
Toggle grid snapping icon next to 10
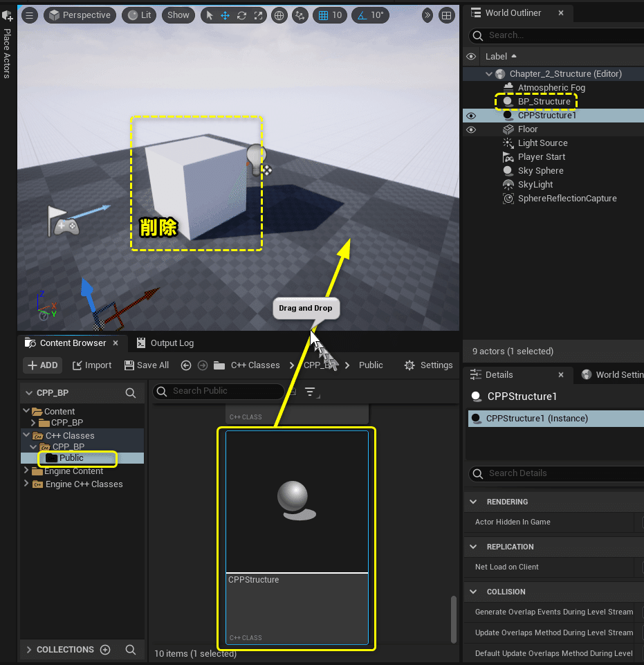(x=322, y=15)
